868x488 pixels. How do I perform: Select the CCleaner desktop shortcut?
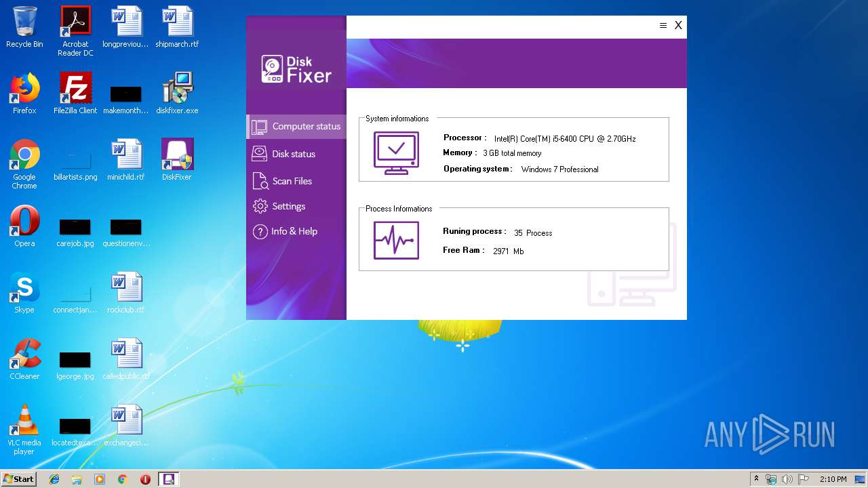tap(24, 359)
